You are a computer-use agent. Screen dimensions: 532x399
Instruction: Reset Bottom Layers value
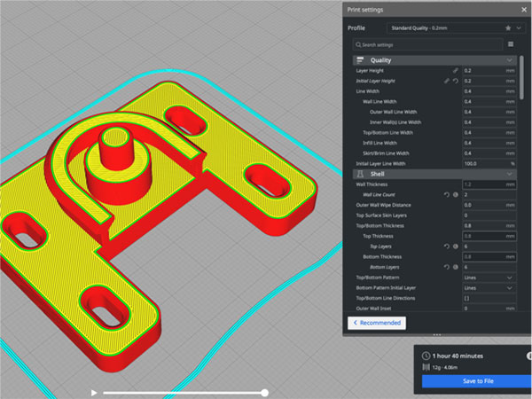click(447, 267)
